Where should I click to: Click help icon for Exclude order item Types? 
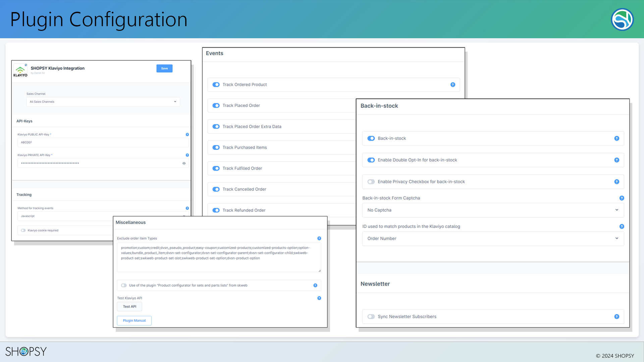319,238
